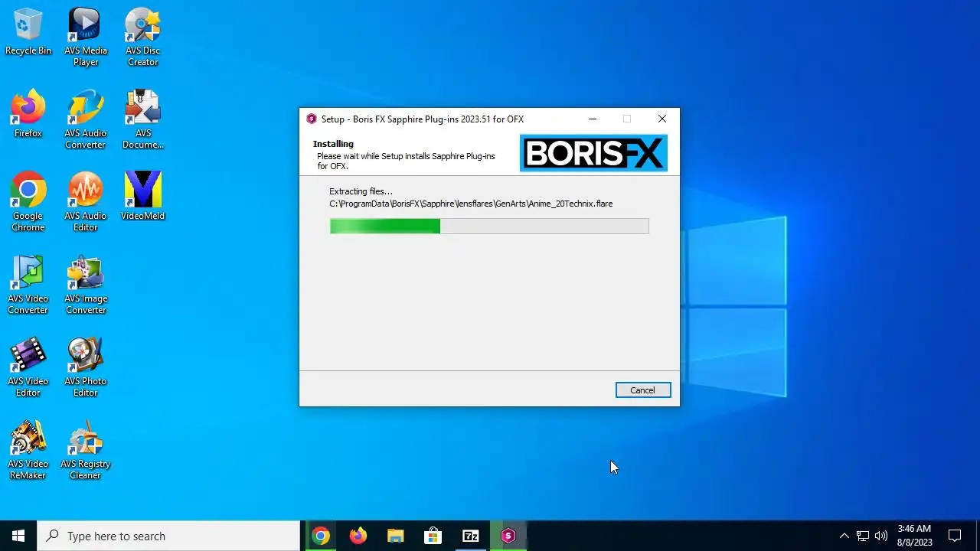Select AVS Photo Editor icon
The image size is (980, 551).
pos(85,367)
